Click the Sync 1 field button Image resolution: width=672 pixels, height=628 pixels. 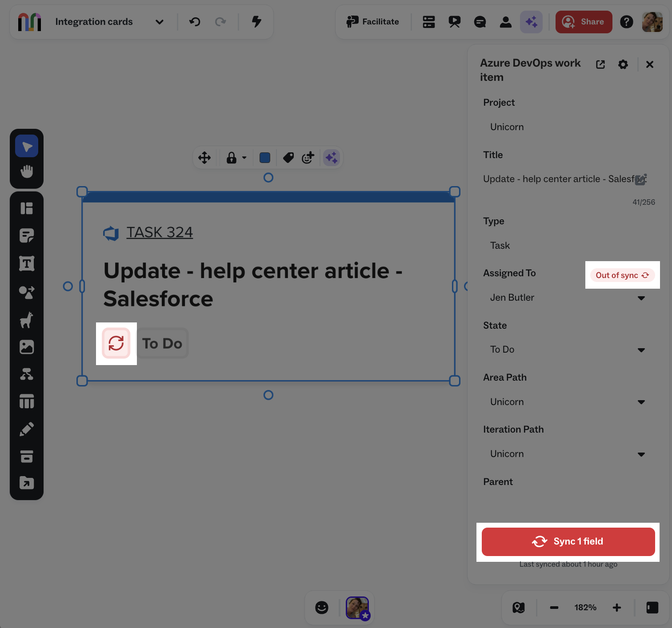(568, 541)
